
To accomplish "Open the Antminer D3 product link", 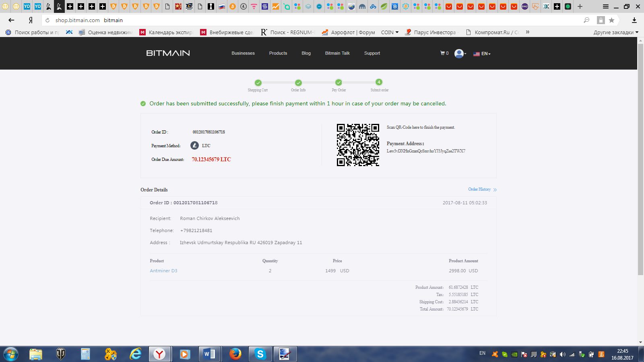I will [163, 271].
